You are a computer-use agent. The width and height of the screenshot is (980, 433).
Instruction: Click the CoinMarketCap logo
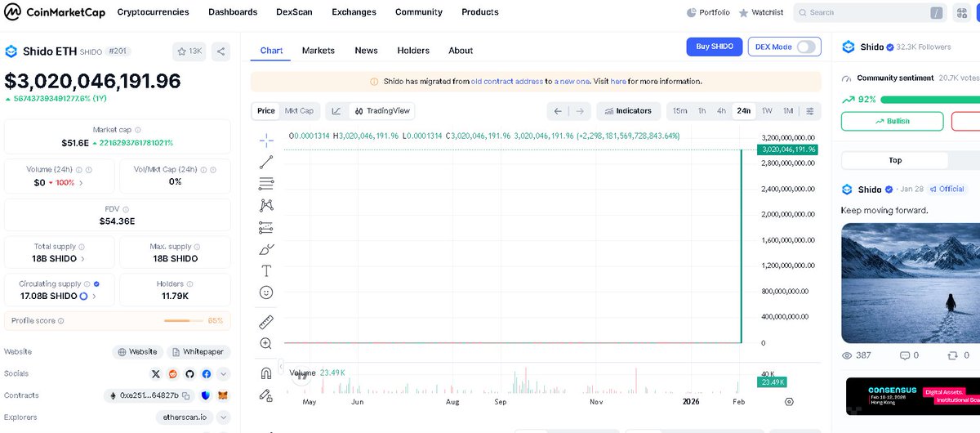click(53, 12)
